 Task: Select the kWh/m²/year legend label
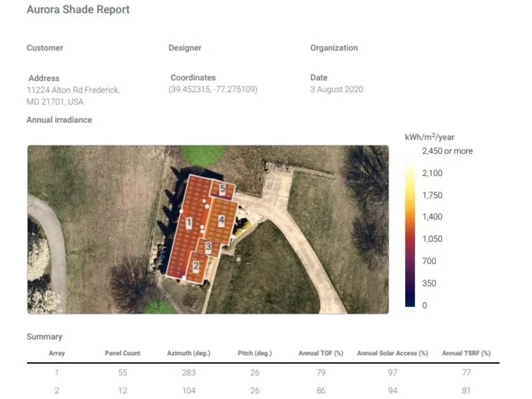(x=429, y=137)
